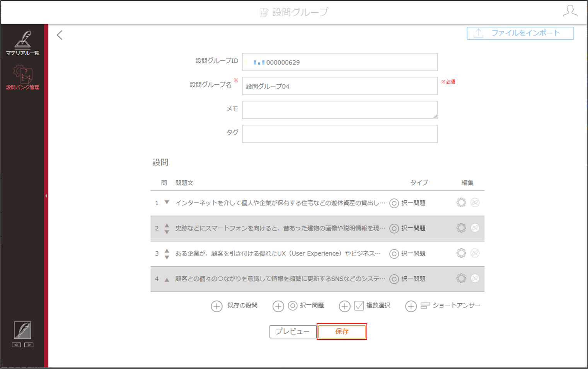Click the タグ input field
Image resolution: width=588 pixels, height=369 pixels.
click(x=340, y=134)
